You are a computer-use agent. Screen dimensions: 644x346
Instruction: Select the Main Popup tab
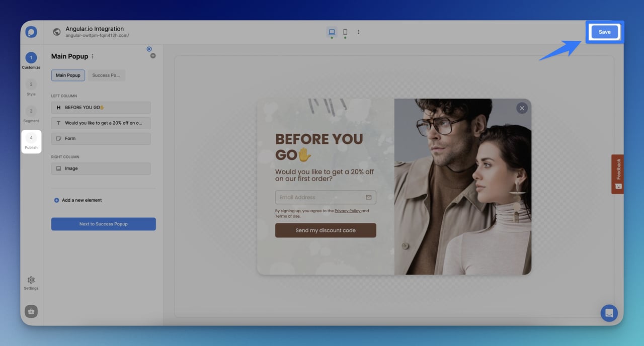[x=68, y=75]
